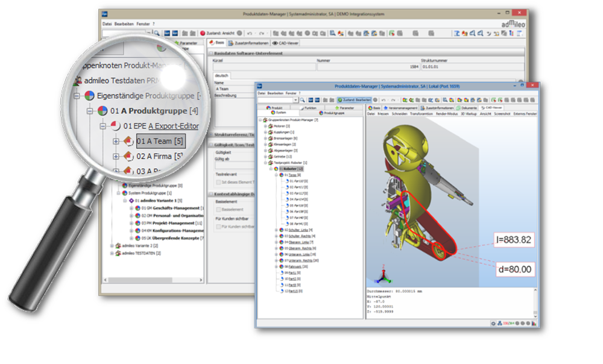603x364 pixels.
Task: Click grey circle icon beside Zustand: Ansicht
Action: (x=239, y=33)
